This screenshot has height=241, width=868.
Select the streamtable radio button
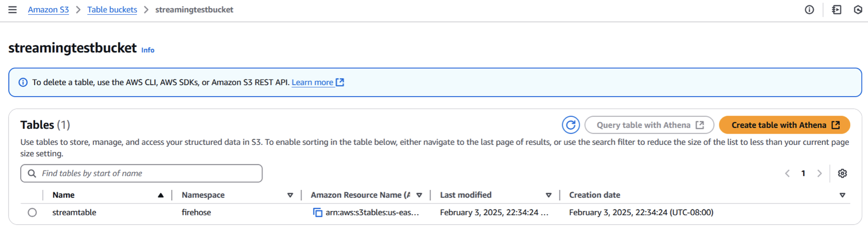33,212
